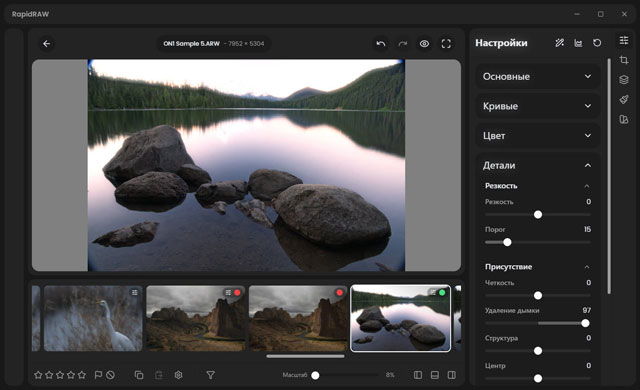Image resolution: width=640 pixels, height=390 pixels.
Task: Select the lake rocks thumbnail
Action: pos(401,318)
